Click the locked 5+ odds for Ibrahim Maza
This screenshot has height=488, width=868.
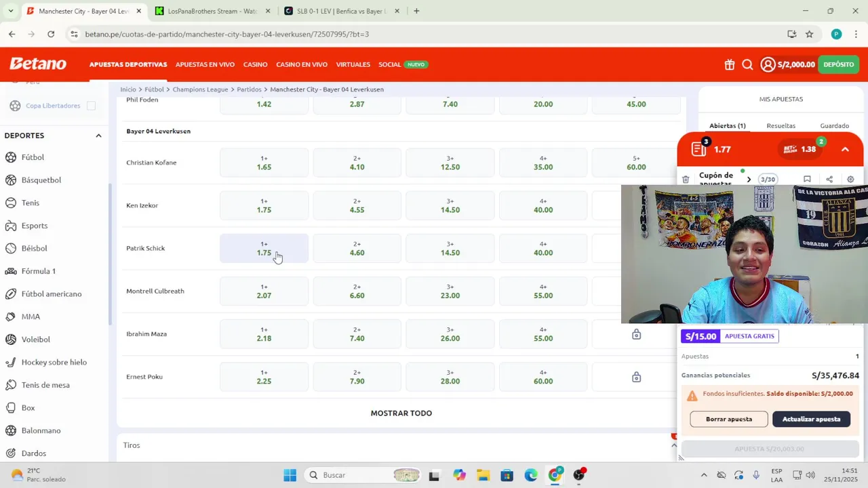(636, 334)
